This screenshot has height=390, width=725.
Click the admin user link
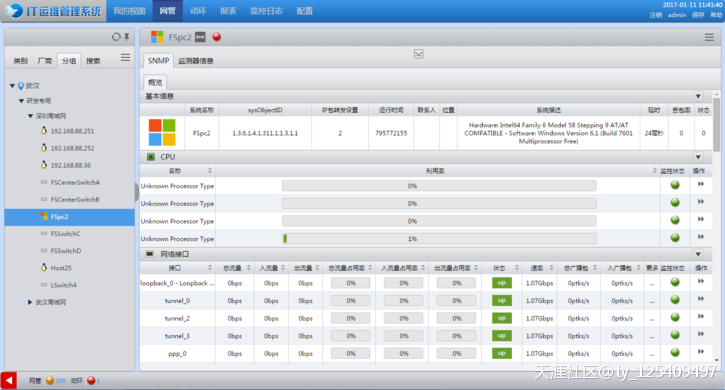tap(677, 15)
